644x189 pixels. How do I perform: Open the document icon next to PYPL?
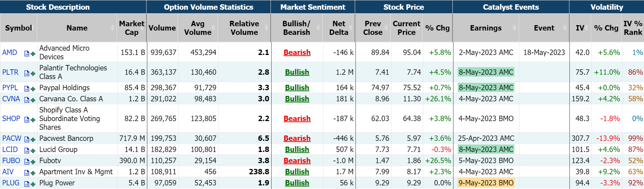(x=27, y=89)
